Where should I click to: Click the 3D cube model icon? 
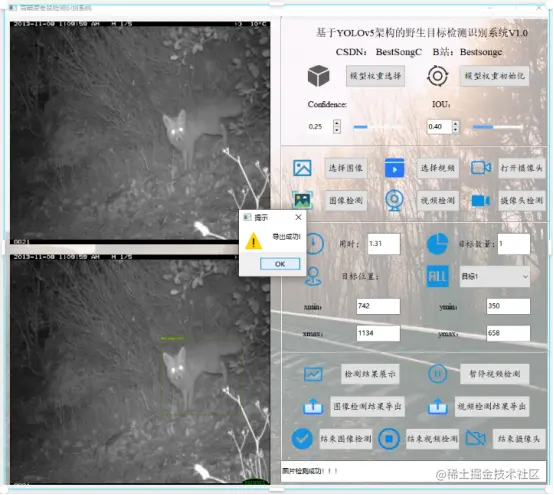pos(318,76)
